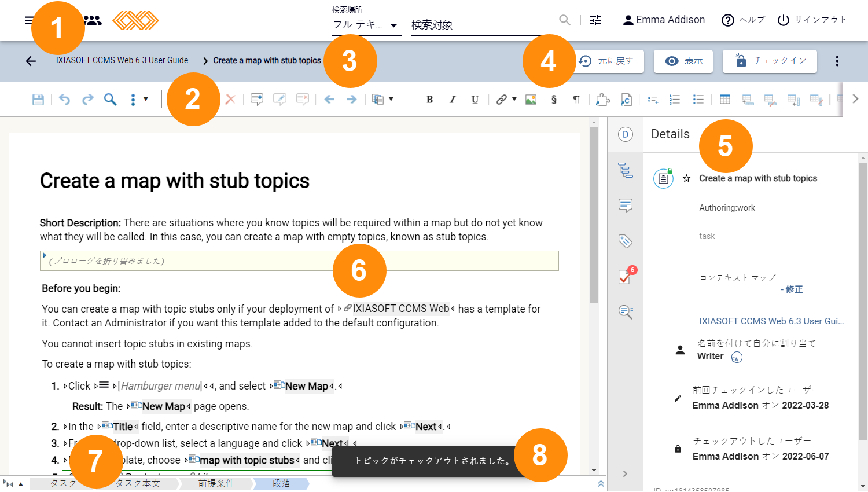
Task: Click the チェックイン check-in button
Action: [x=770, y=61]
